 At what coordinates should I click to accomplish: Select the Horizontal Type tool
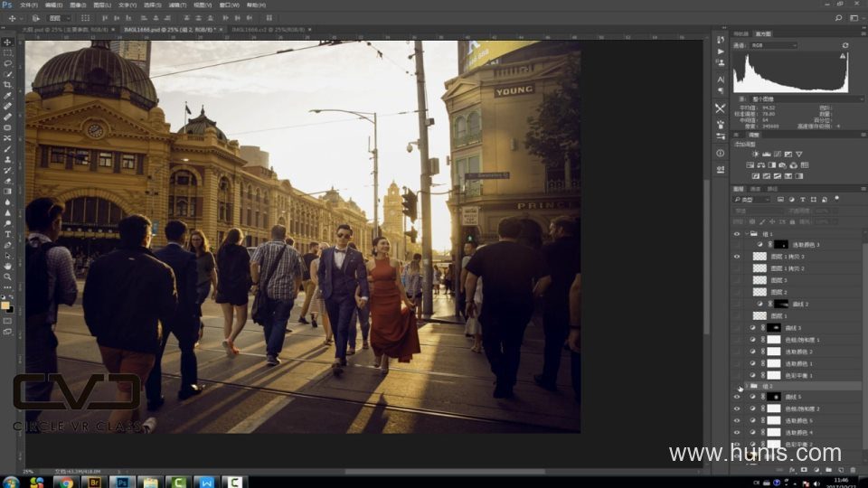[x=7, y=234]
